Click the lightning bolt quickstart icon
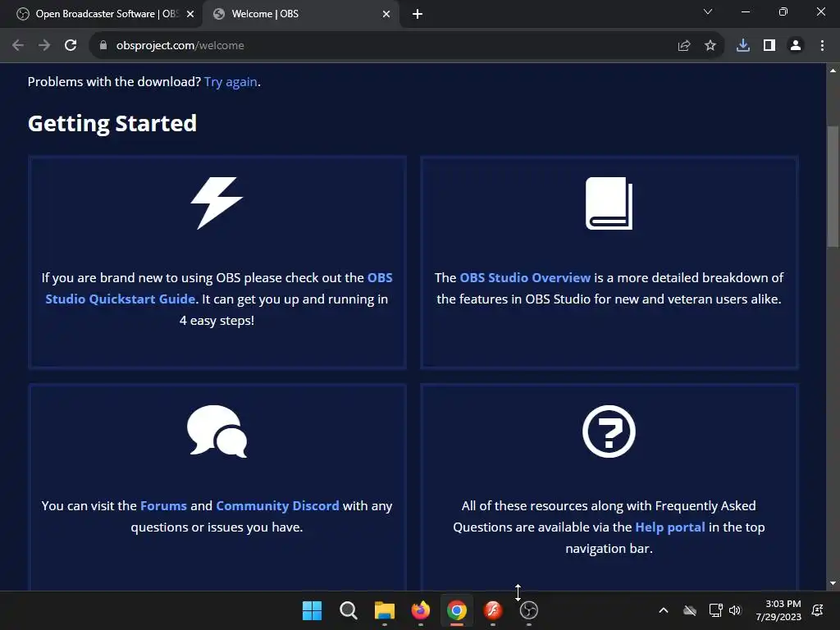 point(217,203)
